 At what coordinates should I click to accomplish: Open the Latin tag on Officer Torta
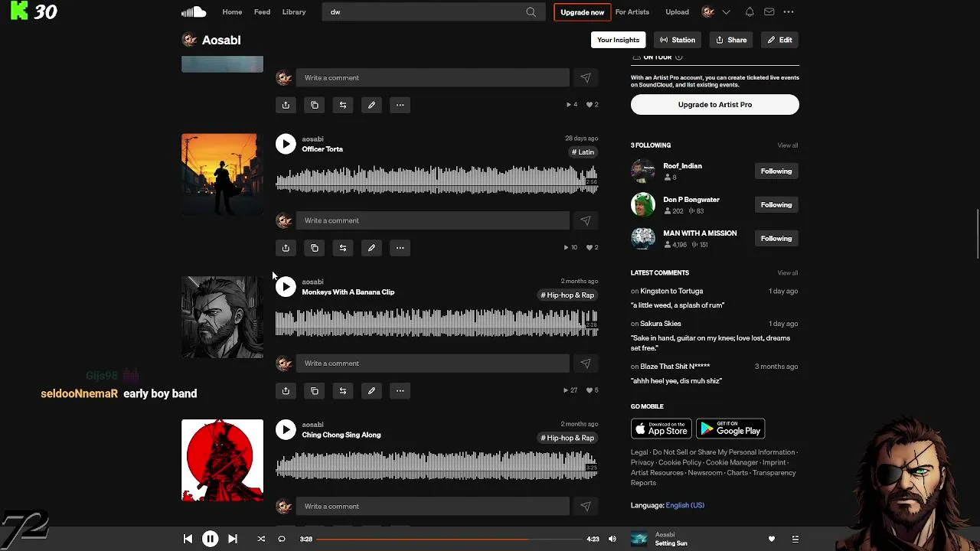coord(583,152)
